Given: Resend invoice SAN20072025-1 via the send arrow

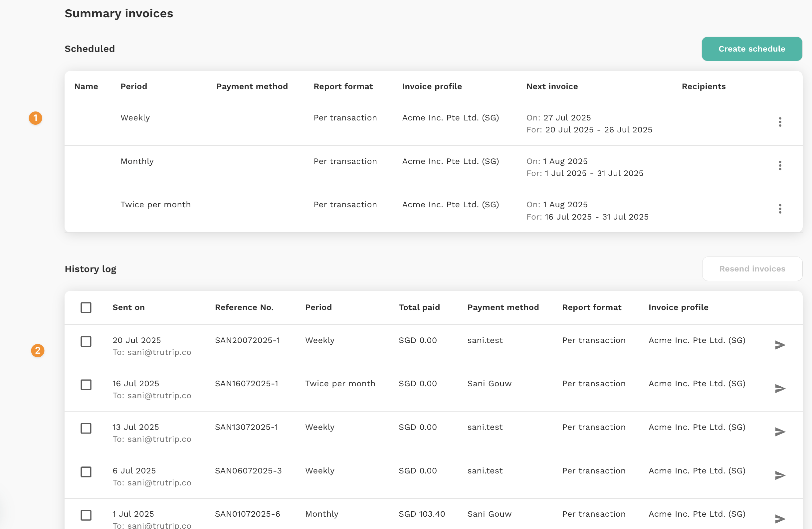Looking at the screenshot, I should tap(780, 345).
